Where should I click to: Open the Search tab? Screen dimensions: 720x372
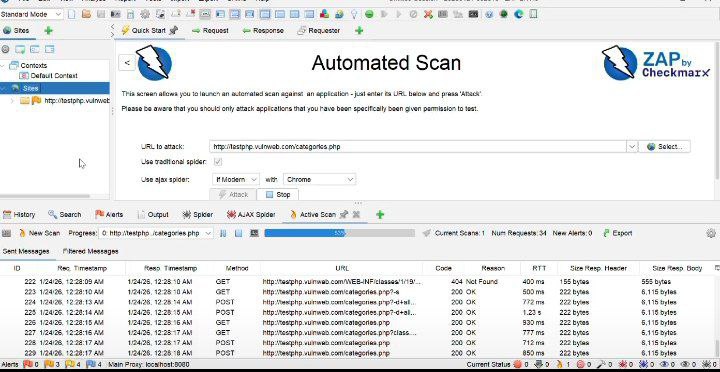(64, 214)
